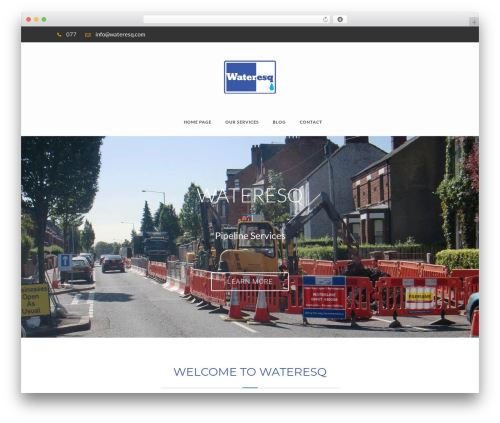Click the 077 phone number link
The width and height of the screenshot is (500, 423).
71,35
